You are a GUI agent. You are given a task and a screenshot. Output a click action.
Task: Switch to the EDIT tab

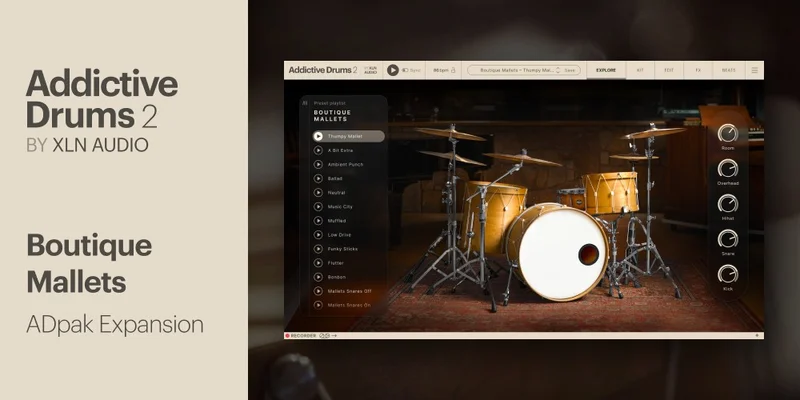(x=669, y=70)
